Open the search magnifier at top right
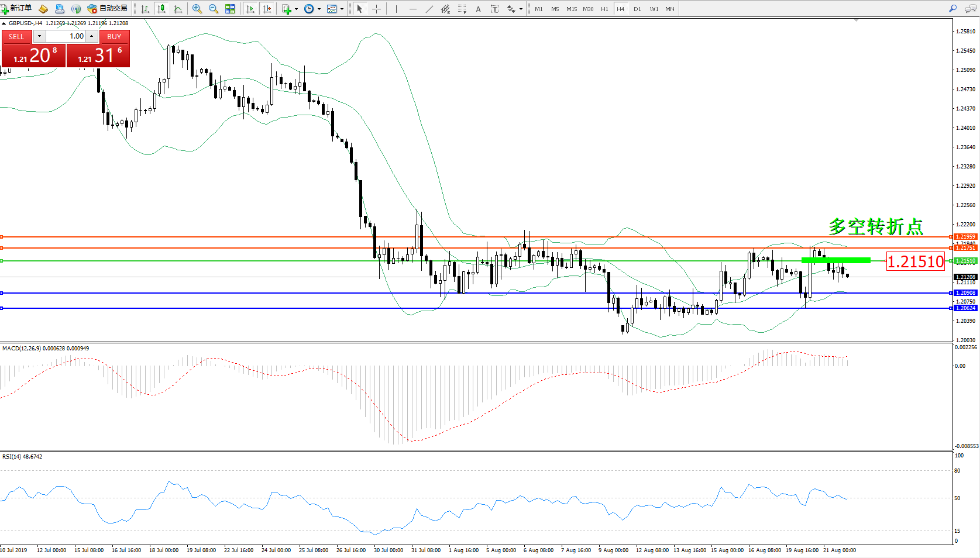This screenshot has height=558, width=980. 953,9
